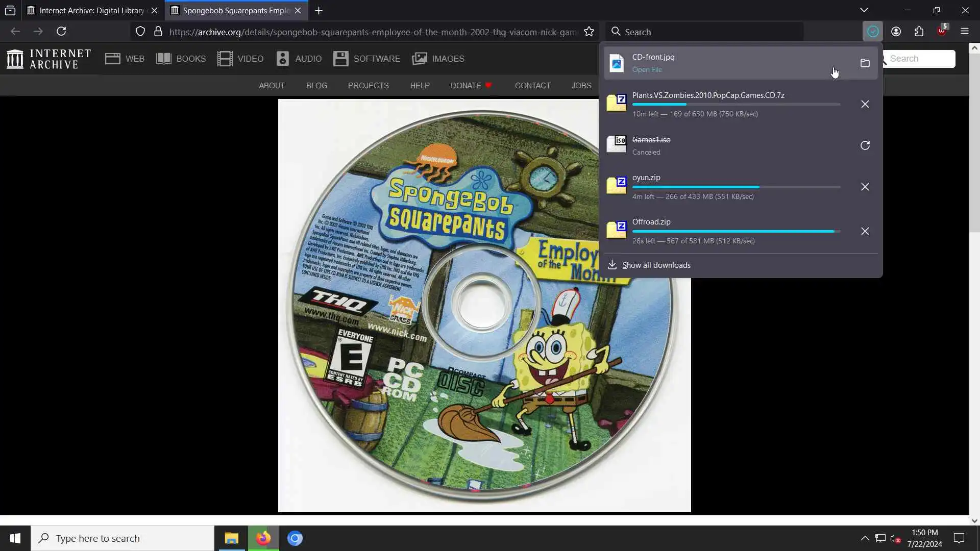The width and height of the screenshot is (980, 551).
Task: Retry the canceled Games1.iso download
Action: (865, 145)
